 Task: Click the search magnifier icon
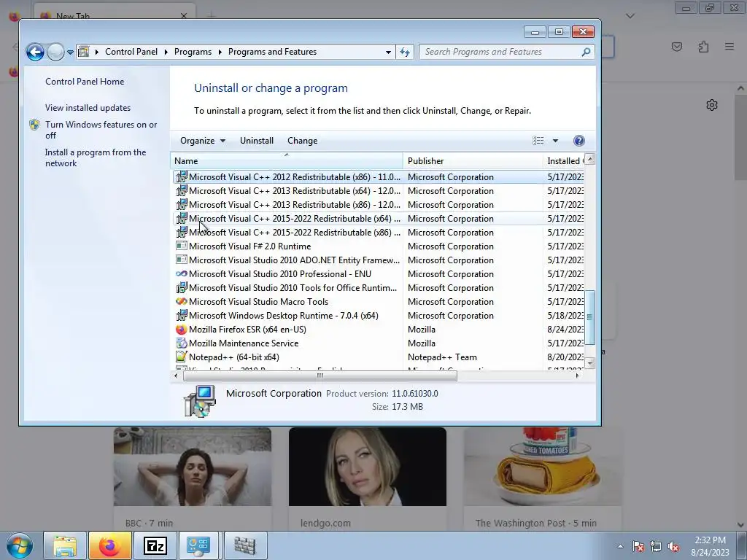click(586, 52)
